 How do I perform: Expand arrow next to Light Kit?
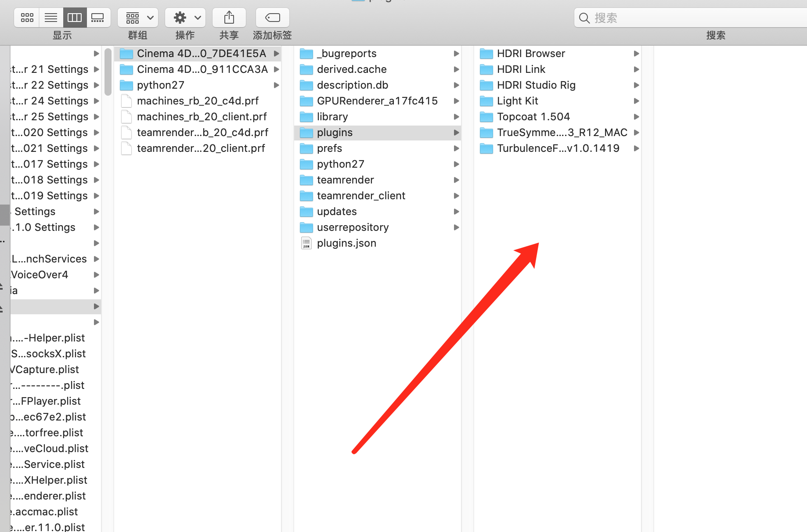point(636,101)
